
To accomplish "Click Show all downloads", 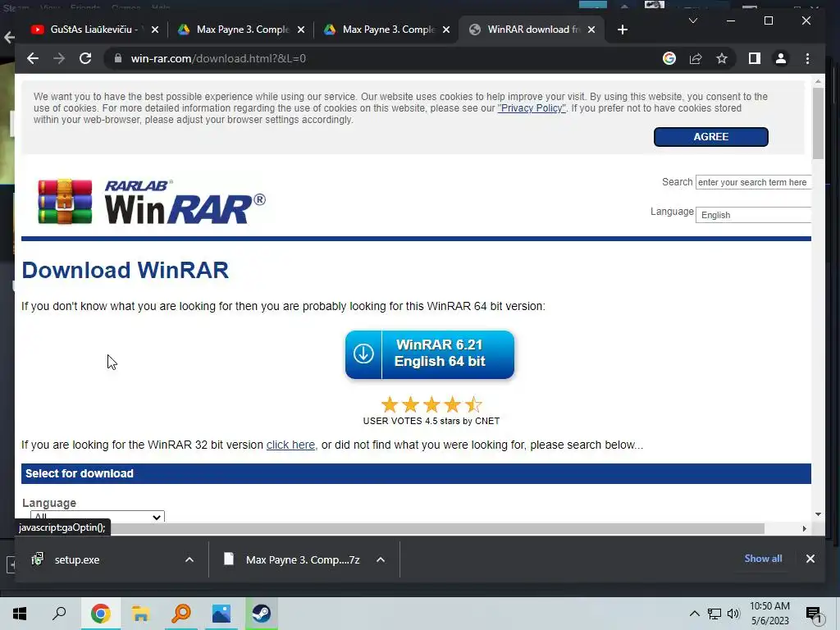I will pos(763,558).
